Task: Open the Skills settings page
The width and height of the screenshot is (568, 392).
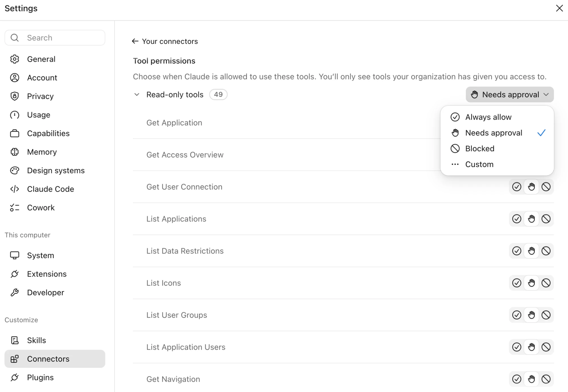Action: [55, 340]
